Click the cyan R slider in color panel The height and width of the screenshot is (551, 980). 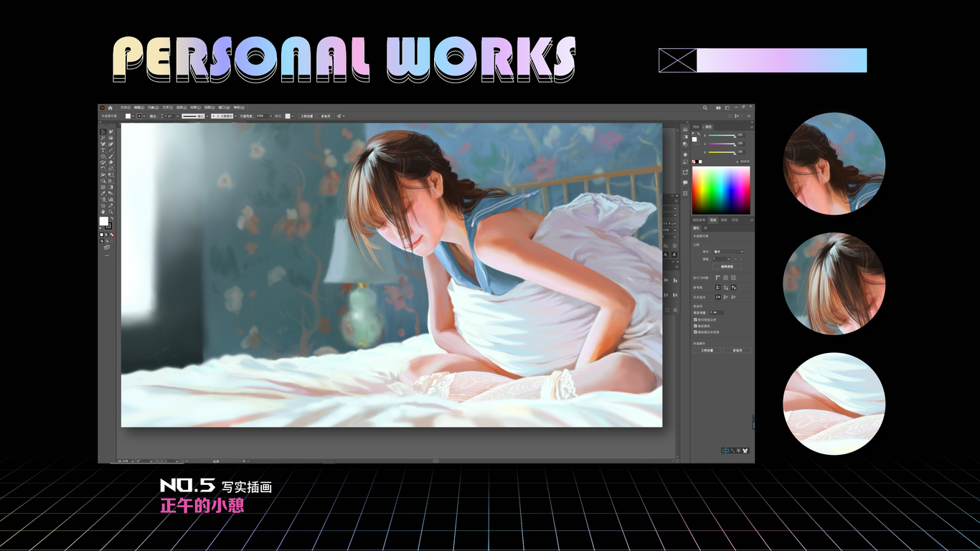click(x=722, y=136)
